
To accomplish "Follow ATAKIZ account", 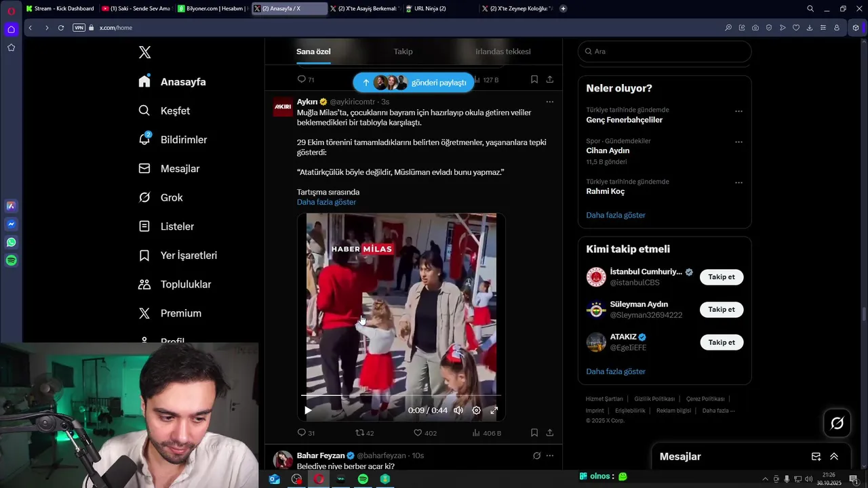I will click(x=722, y=342).
